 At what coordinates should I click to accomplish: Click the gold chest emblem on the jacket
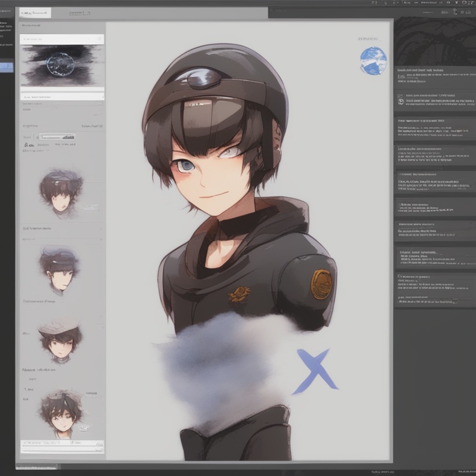click(239, 294)
